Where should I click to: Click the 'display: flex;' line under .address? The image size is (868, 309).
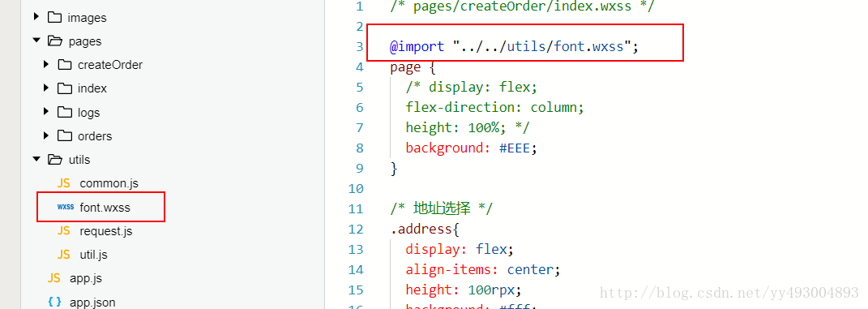(x=460, y=249)
